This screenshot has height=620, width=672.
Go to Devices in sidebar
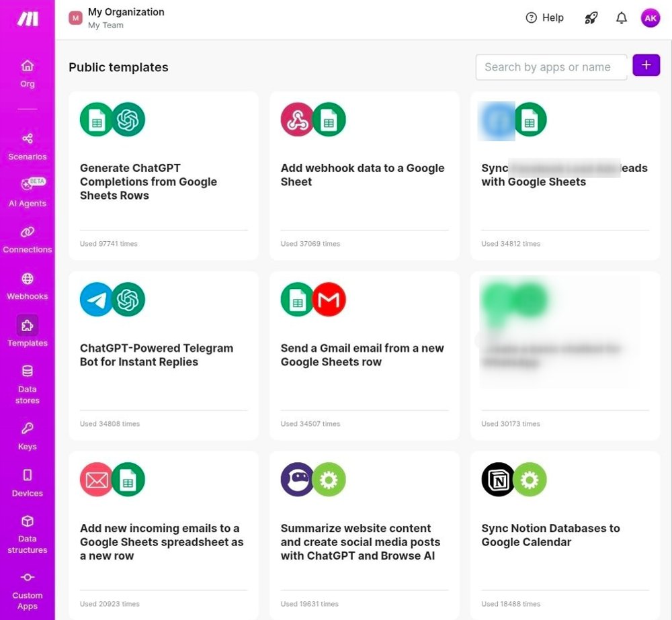tap(28, 482)
